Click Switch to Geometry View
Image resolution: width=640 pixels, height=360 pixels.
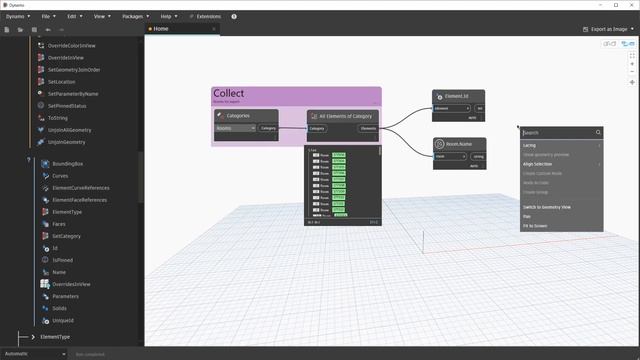click(547, 207)
